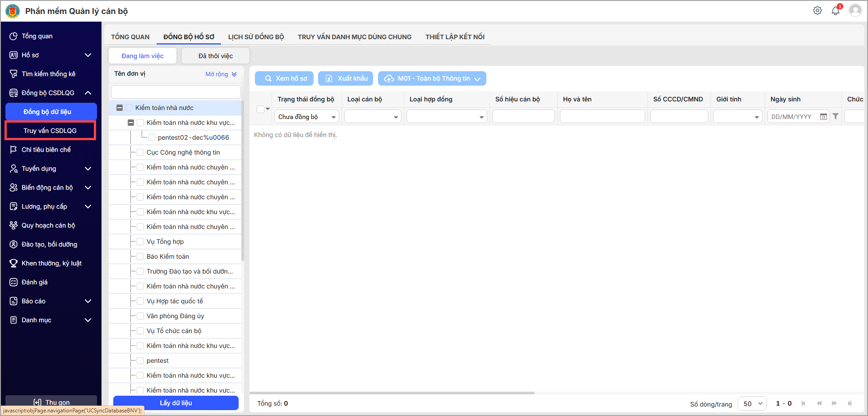Open the Trạng thái đồng bộ dropdown
868x416 pixels.
point(307,117)
